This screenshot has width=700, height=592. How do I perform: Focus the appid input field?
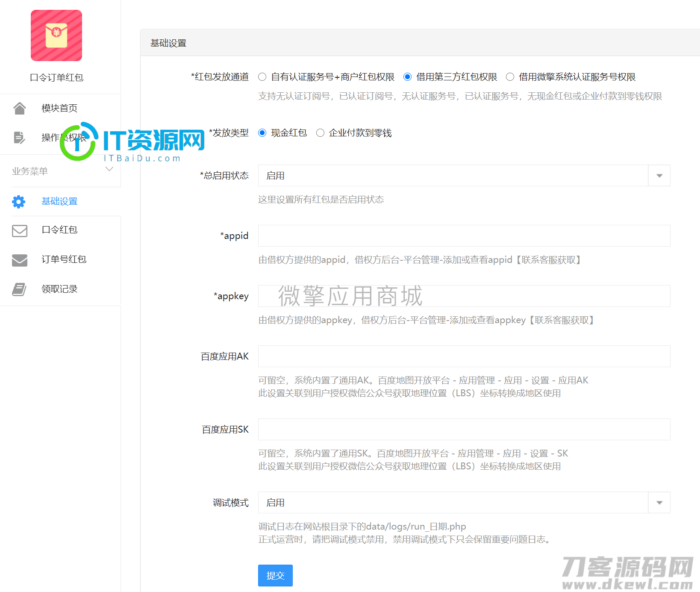[464, 236]
